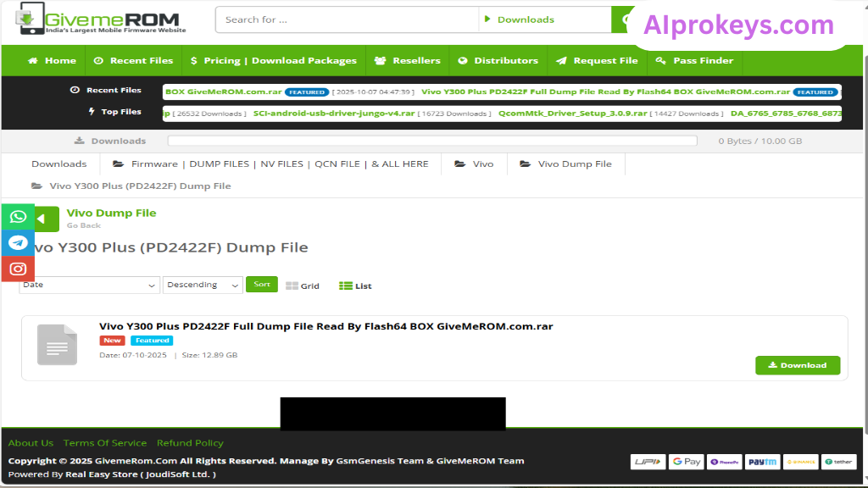
Task: Click 'Date: 07-10-2025' text
Action: tap(133, 355)
